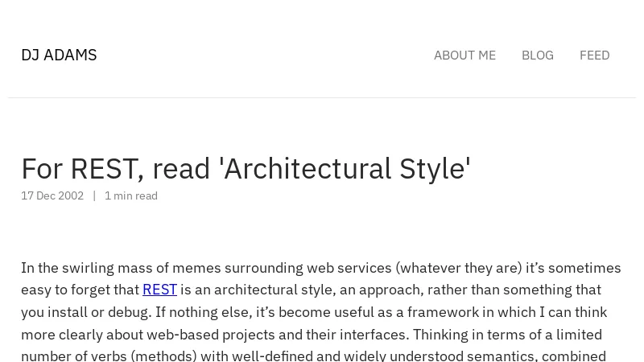Click the 17 Dec 2002 date
Viewport: 644px width, 362px height.
[52, 195]
